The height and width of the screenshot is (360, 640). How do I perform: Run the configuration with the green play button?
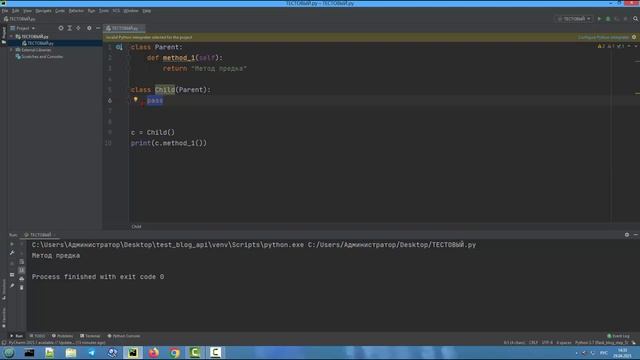point(599,19)
